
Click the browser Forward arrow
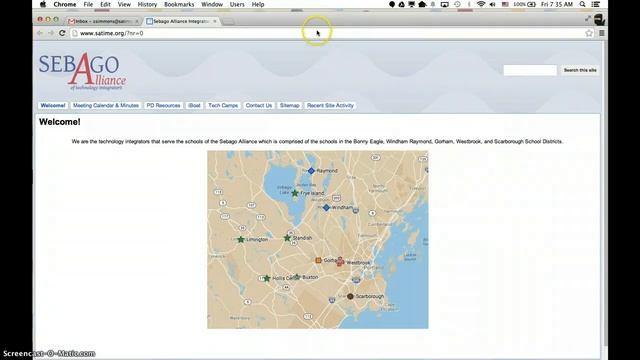pyautogui.click(x=51, y=33)
